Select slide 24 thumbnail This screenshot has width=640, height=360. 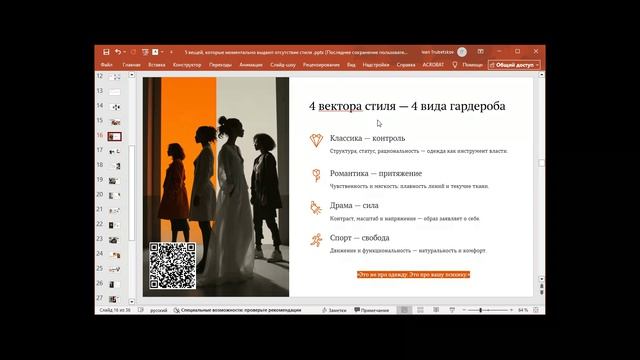(x=114, y=255)
